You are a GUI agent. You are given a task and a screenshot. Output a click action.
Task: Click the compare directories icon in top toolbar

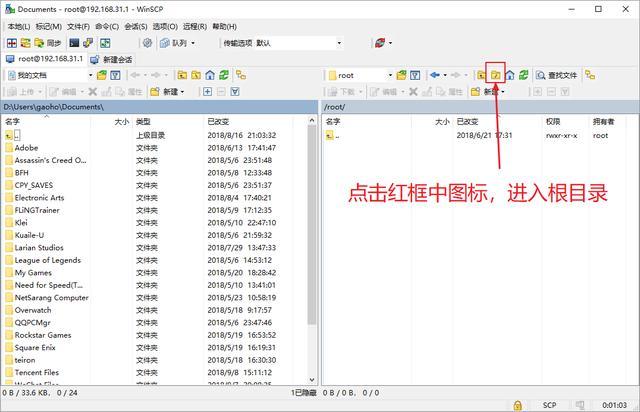pyautogui.click(x=12, y=43)
